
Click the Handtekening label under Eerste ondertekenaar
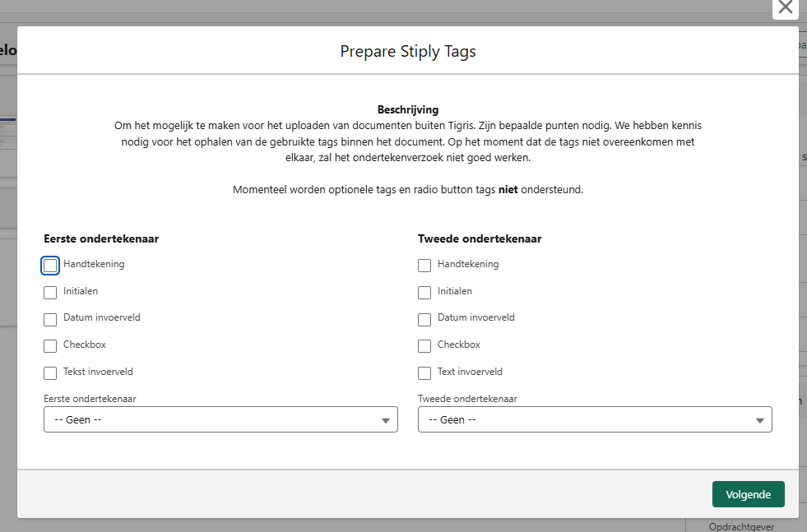click(94, 264)
